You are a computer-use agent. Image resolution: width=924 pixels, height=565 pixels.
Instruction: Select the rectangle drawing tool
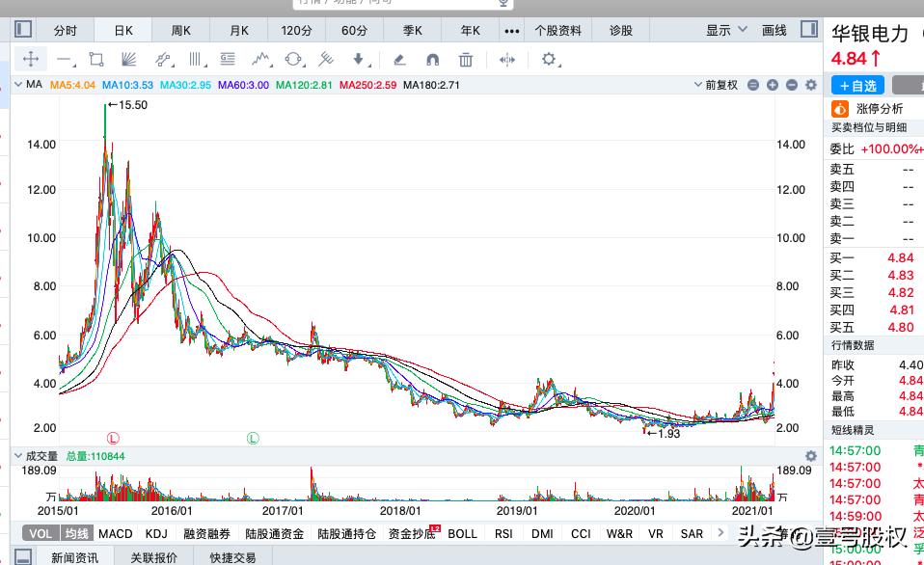coord(96,60)
